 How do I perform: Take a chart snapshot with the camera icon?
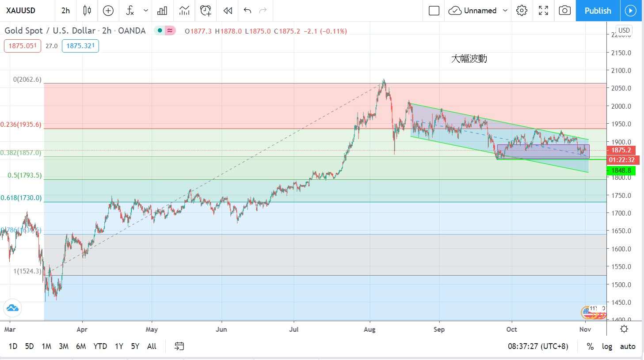point(564,11)
